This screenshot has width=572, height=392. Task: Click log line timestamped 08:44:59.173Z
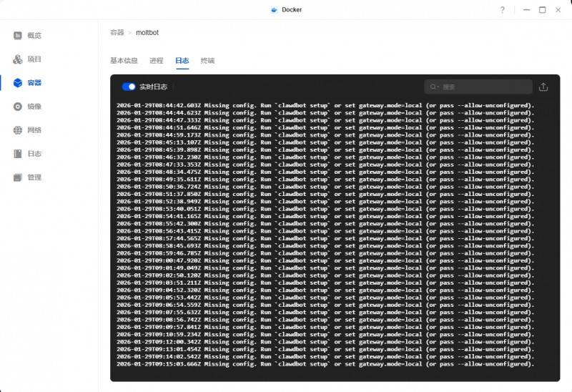tap(325, 135)
